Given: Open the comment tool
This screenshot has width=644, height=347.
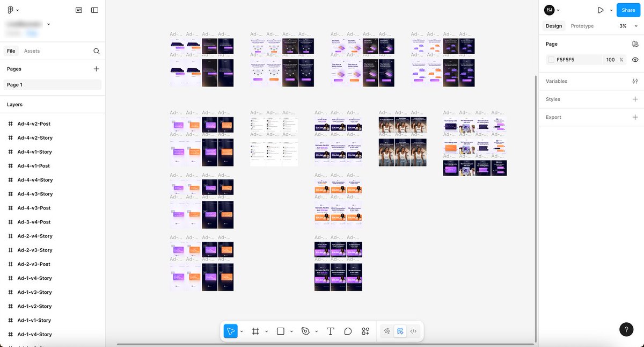Looking at the screenshot, I should (x=348, y=331).
